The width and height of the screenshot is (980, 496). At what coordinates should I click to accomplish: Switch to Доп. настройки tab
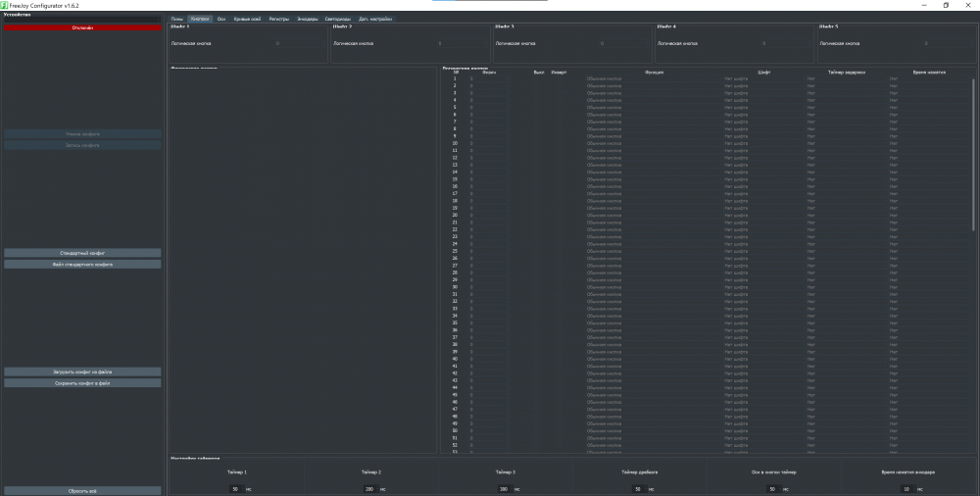(x=376, y=19)
